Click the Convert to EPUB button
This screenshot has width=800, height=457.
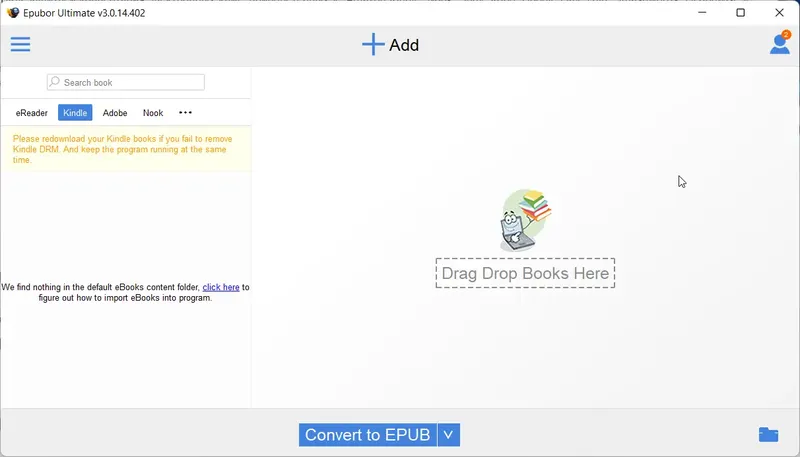(368, 435)
